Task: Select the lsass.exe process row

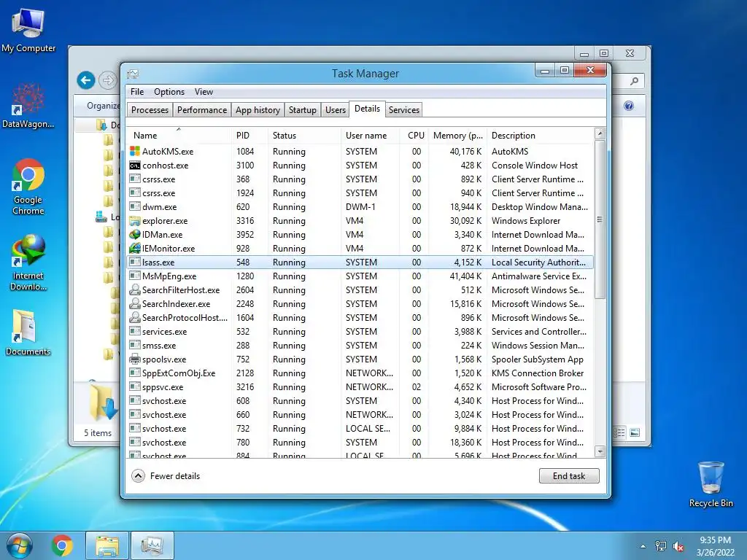Action: pos(360,262)
